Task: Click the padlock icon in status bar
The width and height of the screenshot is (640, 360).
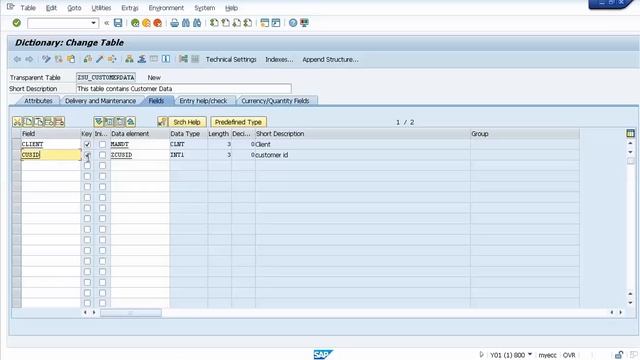Action: (x=619, y=355)
